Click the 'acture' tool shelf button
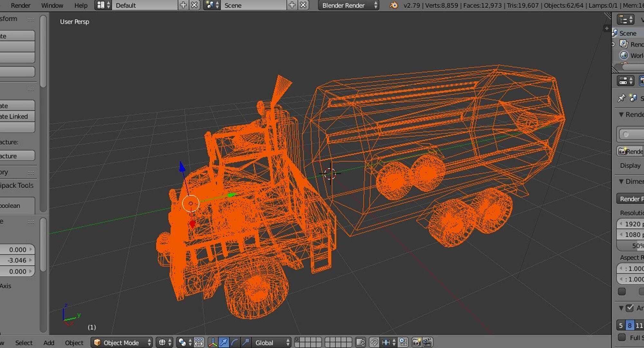Screen dimensions: 644x348 (17, 156)
